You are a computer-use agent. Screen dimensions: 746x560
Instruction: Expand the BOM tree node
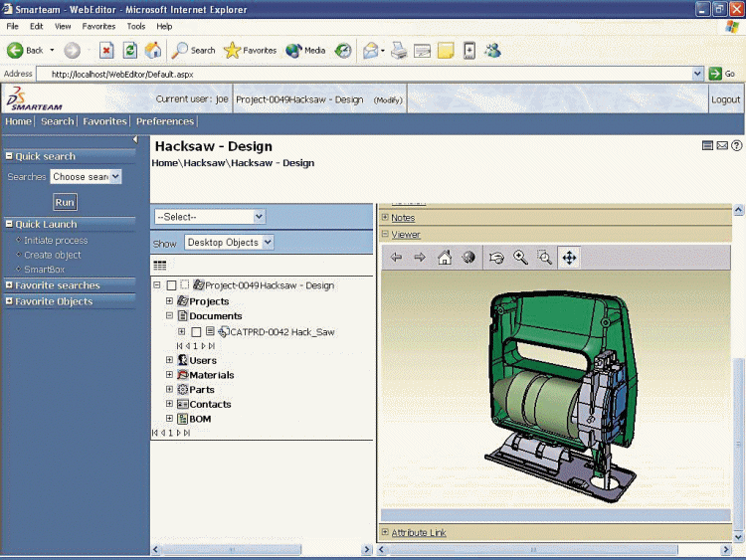[169, 418]
